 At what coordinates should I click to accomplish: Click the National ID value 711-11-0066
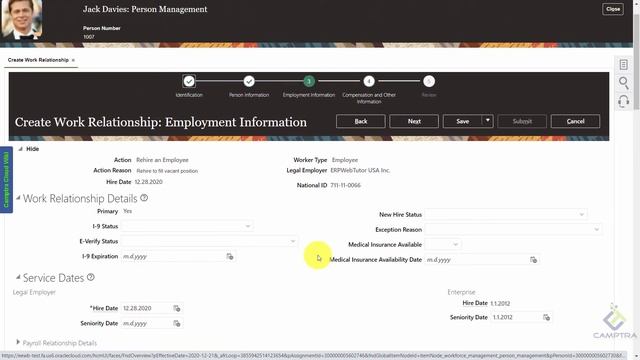pos(346,185)
